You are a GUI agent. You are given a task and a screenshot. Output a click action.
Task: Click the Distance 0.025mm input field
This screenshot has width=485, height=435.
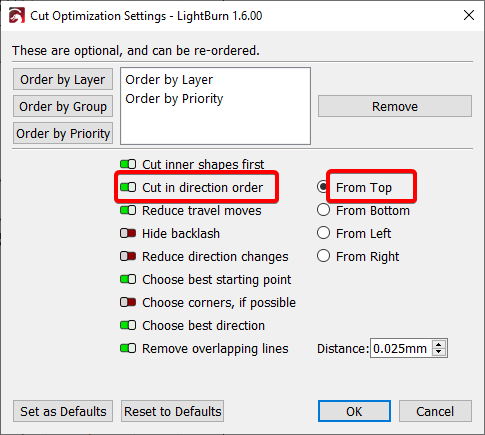click(401, 348)
